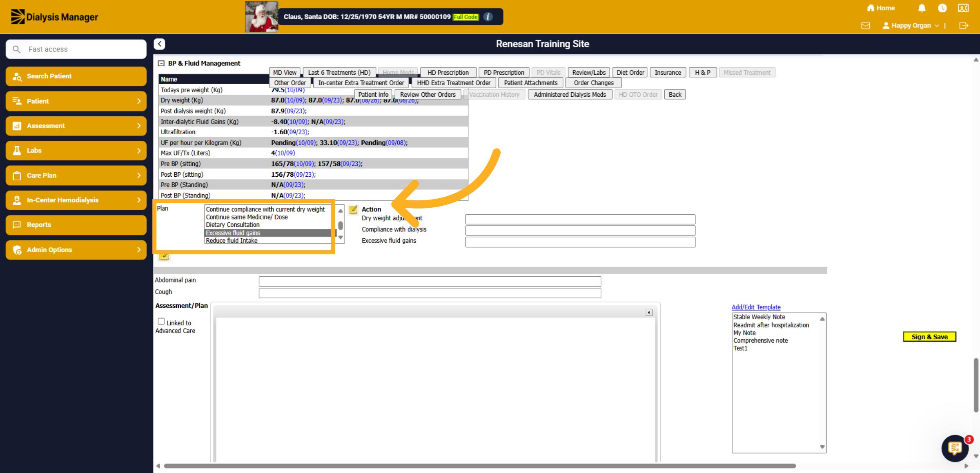Open the chat support bubble icon
Screen dimensions: 980x473
tap(955, 448)
